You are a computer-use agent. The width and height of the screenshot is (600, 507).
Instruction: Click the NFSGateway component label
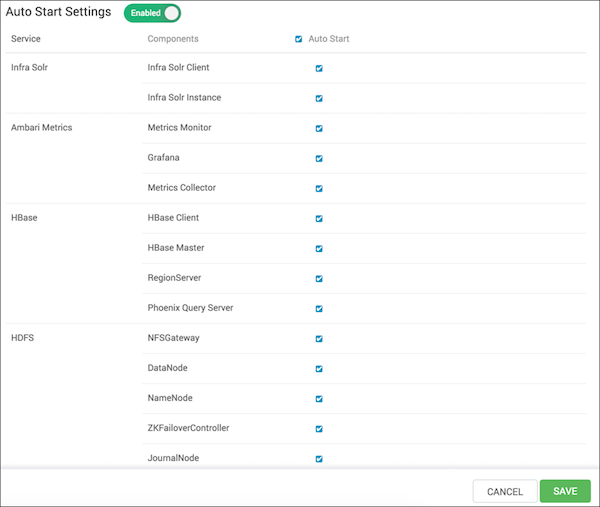coord(173,338)
